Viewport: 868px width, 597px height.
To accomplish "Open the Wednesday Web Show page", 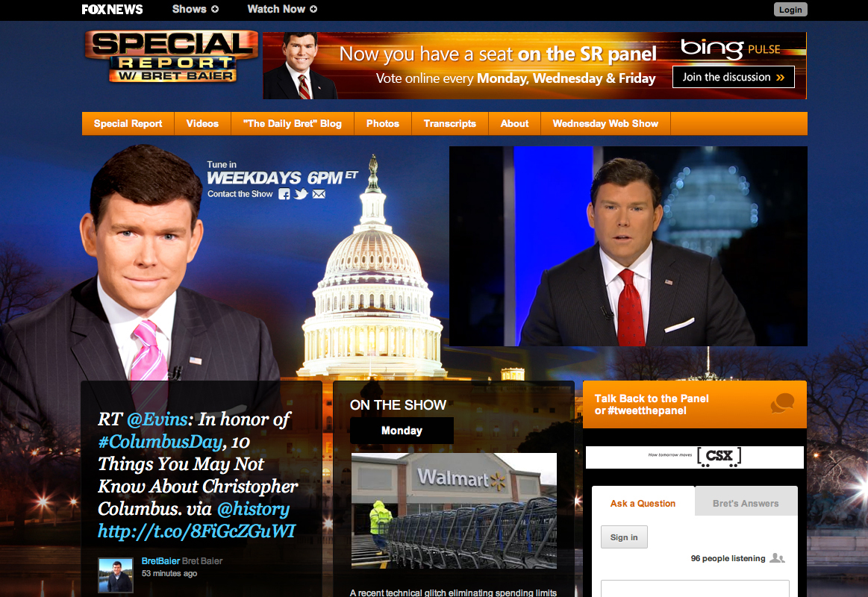I will coord(605,123).
